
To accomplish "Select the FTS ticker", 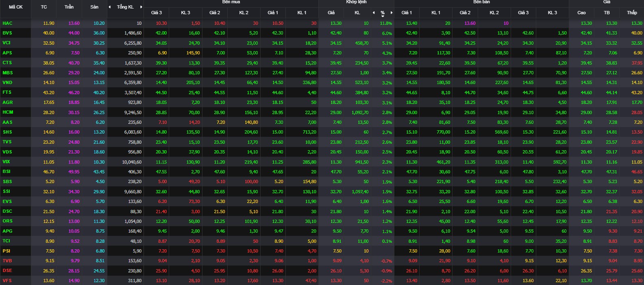I will (x=7, y=92).
